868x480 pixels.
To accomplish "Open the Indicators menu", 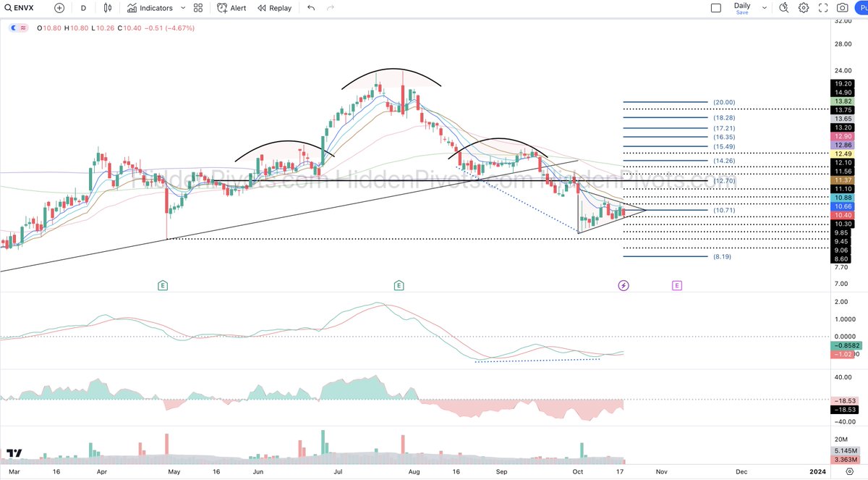I will point(150,8).
